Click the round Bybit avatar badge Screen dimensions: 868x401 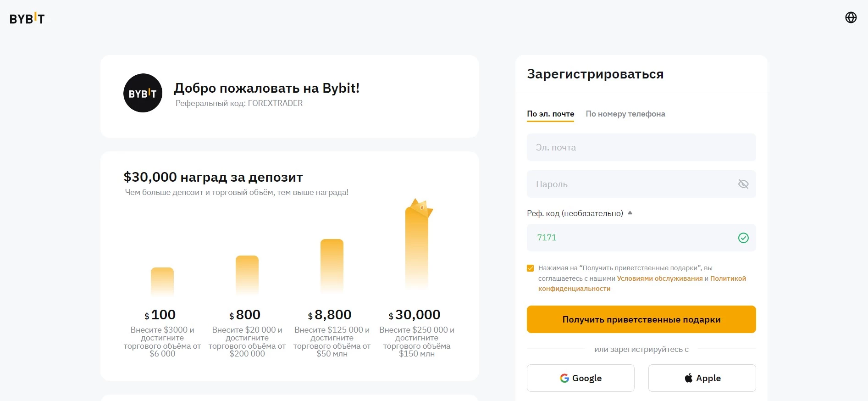143,93
